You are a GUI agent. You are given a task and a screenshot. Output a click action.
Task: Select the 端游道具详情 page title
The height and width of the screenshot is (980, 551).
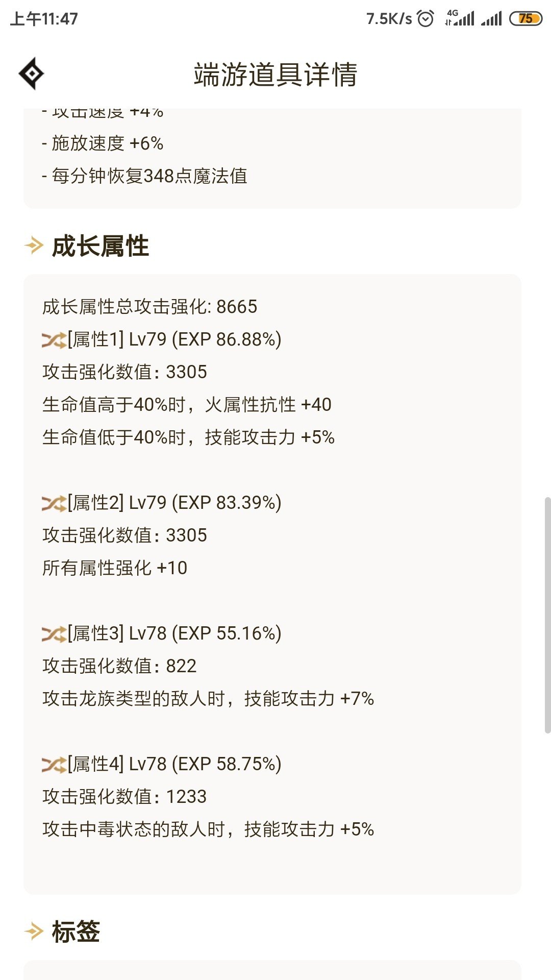pyautogui.click(x=275, y=75)
